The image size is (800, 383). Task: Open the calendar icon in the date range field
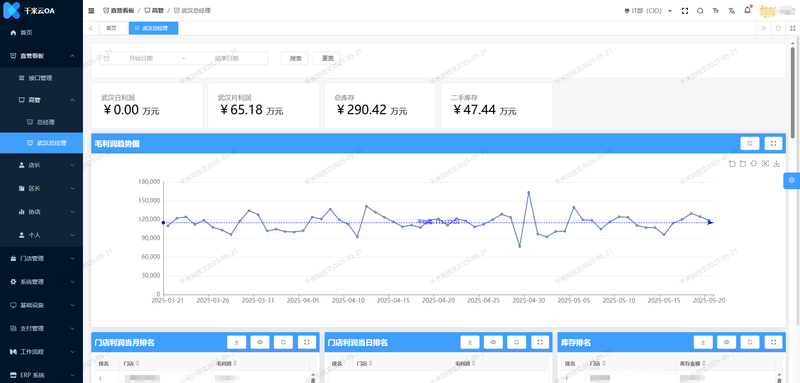tap(107, 59)
